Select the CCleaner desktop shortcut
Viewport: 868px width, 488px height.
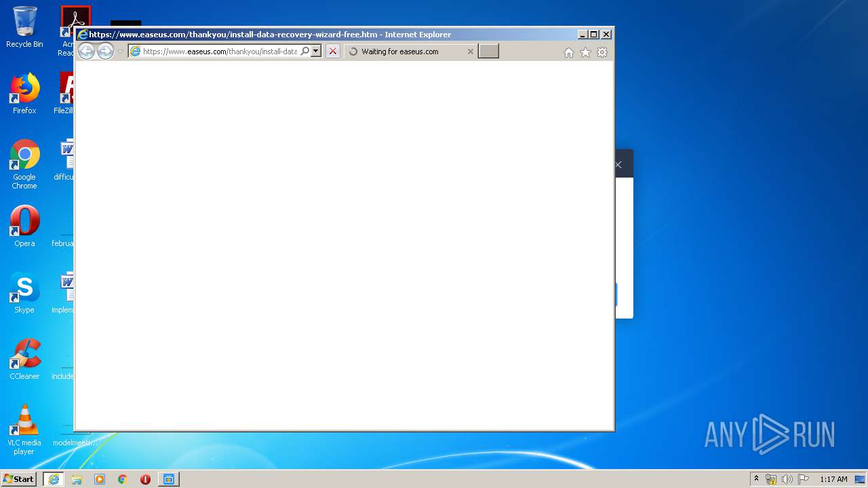24,359
